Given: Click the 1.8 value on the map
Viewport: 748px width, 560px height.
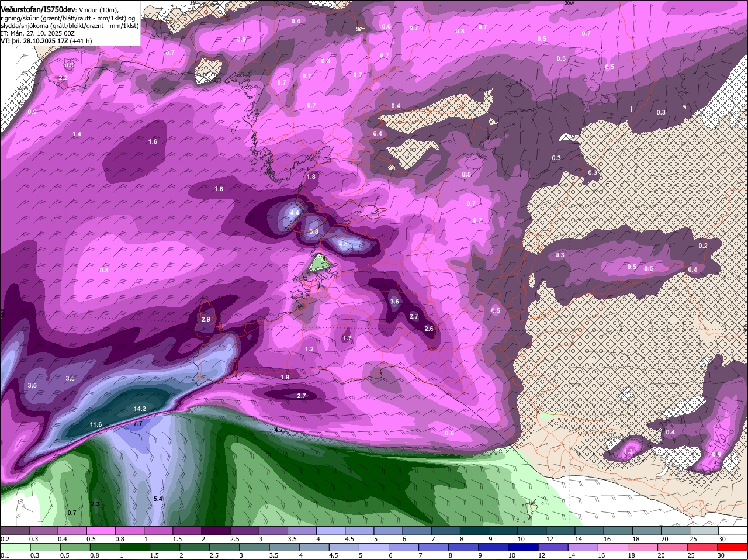Looking at the screenshot, I should tap(311, 177).
